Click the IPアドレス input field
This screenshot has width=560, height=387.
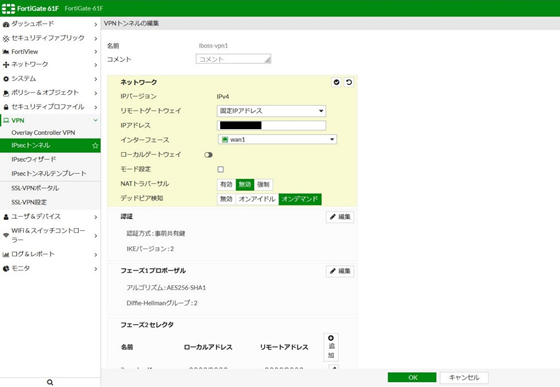[x=271, y=125]
